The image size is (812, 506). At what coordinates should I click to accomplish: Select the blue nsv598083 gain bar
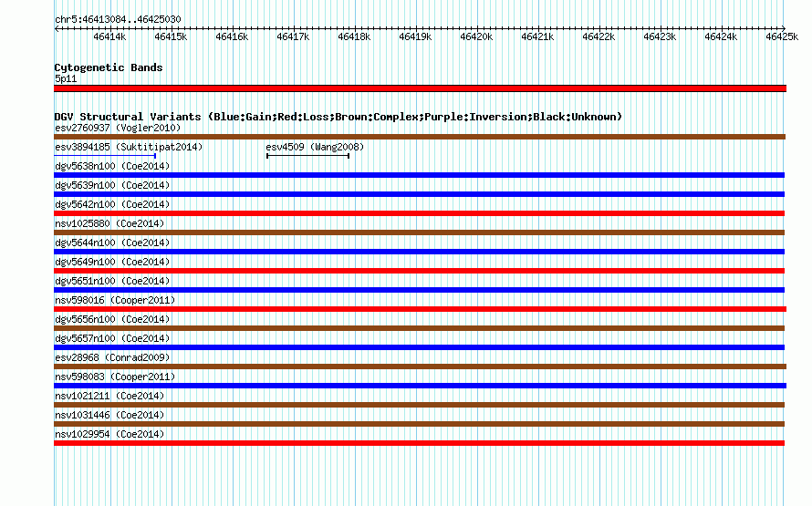[420, 386]
